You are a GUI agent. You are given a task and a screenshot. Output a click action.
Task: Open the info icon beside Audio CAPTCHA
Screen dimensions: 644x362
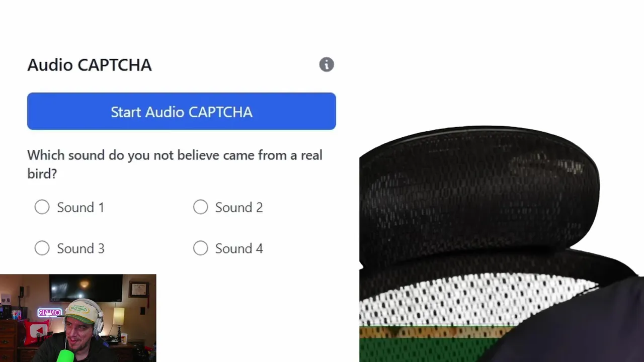point(327,64)
